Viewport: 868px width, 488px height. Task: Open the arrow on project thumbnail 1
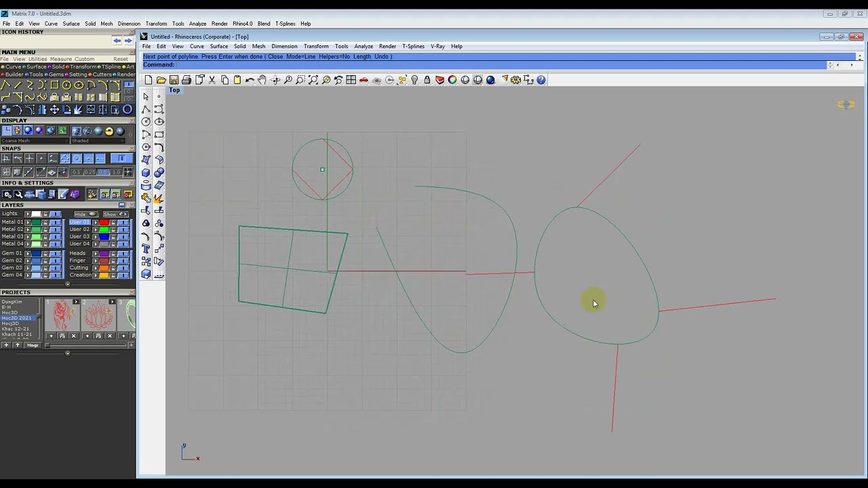pos(76,302)
